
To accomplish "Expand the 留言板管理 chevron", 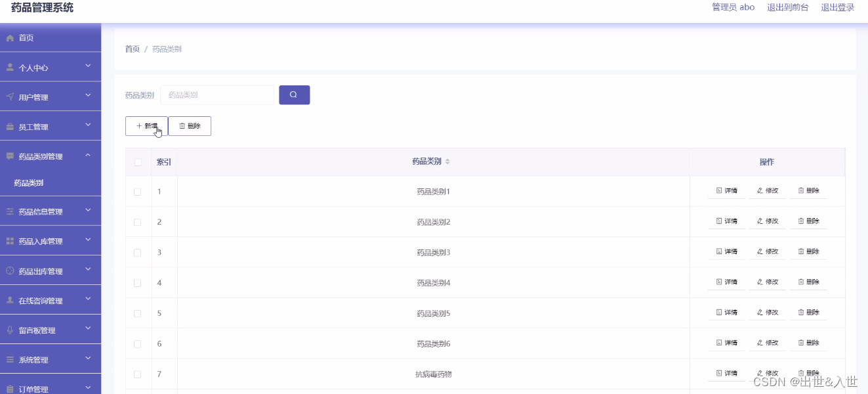I will pos(88,328).
